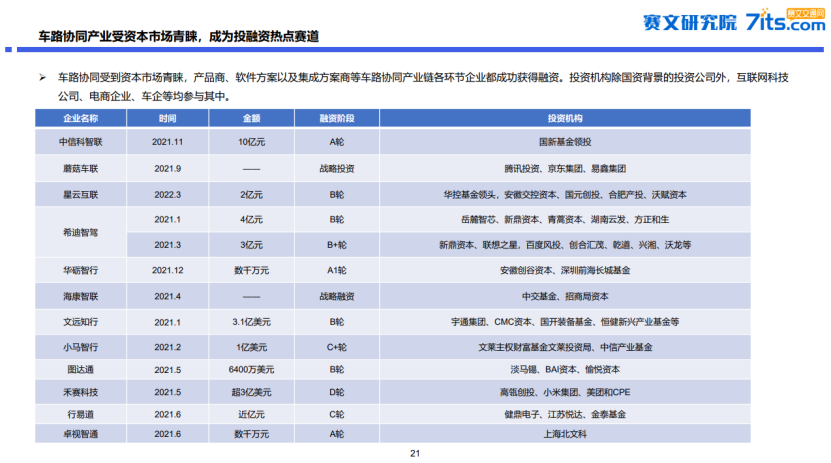Click the investor cell 上海北文科

565,434
